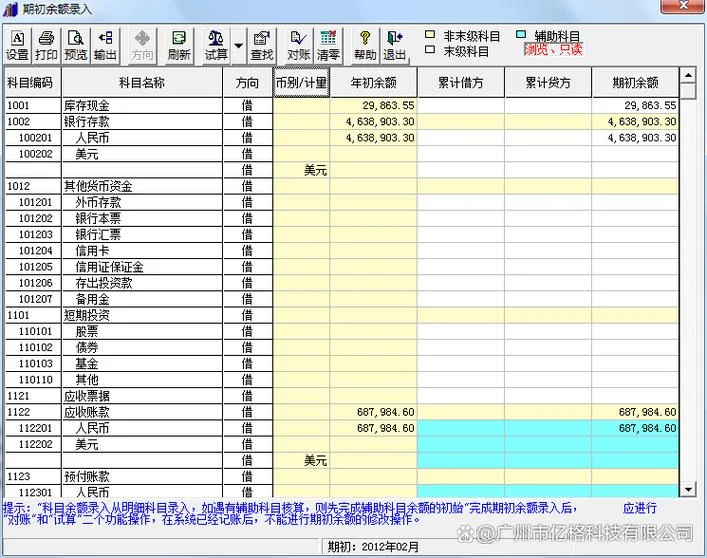
Task: Click the 期初余额 column header
Action: pos(635,82)
